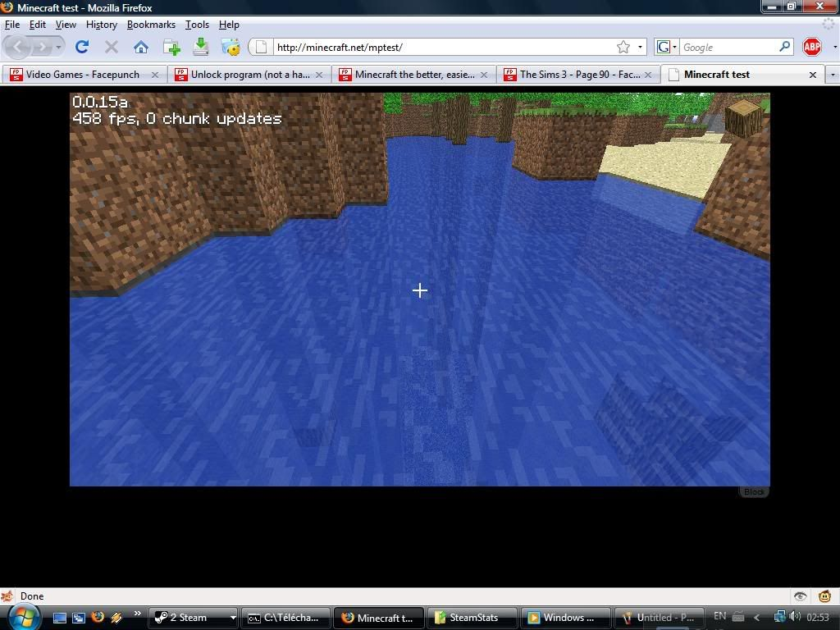Click Show Desktop quick launch icon

coord(60,618)
